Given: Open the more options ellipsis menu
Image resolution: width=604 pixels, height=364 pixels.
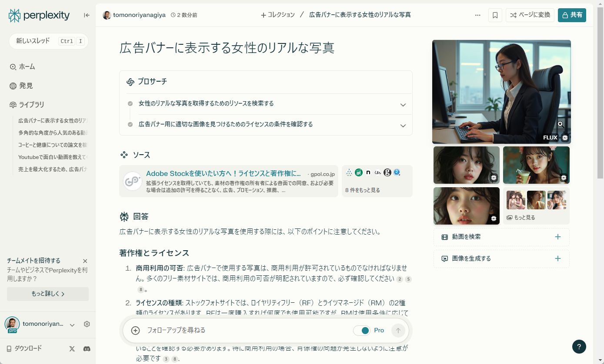Looking at the screenshot, I should pyautogui.click(x=478, y=15).
